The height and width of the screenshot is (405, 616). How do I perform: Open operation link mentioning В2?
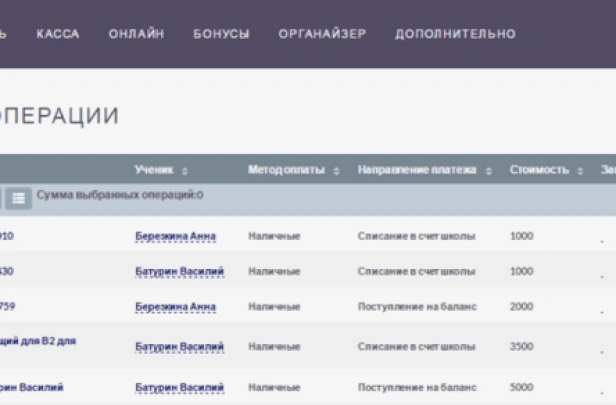[x=38, y=341]
